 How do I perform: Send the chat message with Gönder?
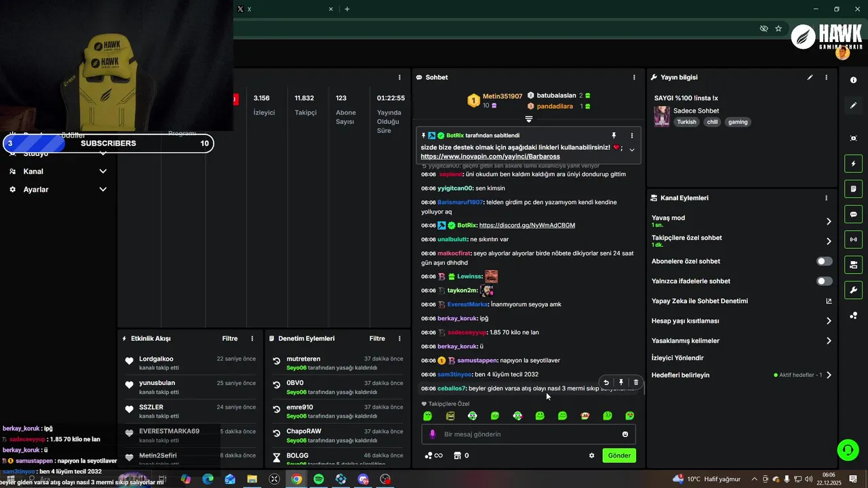(619, 455)
